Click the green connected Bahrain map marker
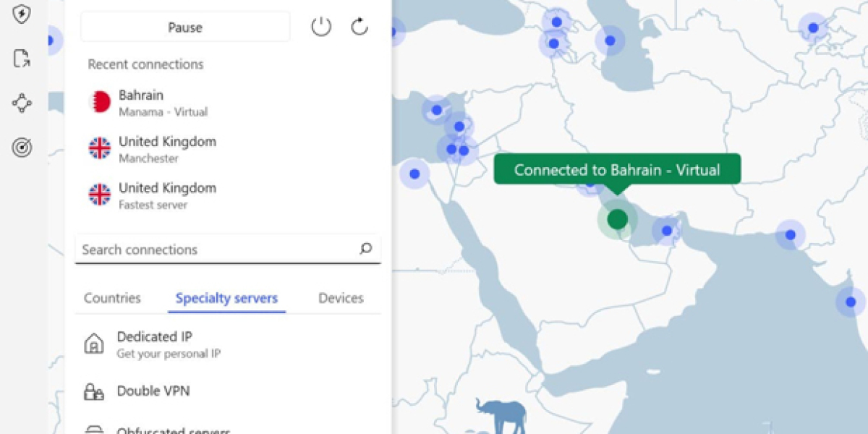This screenshot has height=434, width=868. pos(617,219)
